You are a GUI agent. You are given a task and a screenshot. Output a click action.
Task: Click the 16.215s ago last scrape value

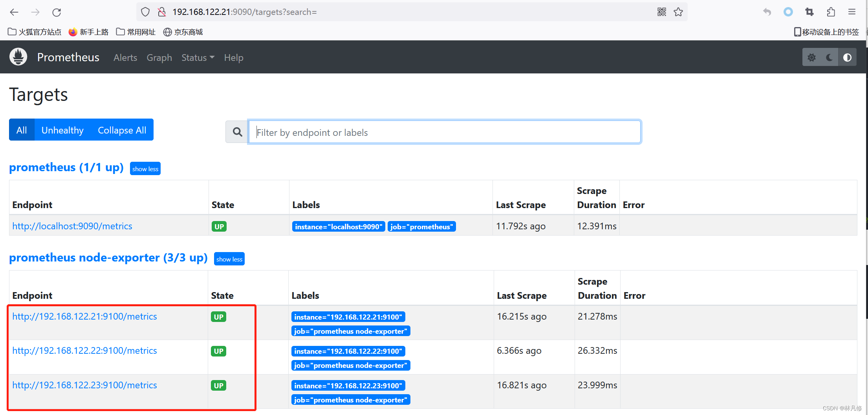(x=522, y=316)
